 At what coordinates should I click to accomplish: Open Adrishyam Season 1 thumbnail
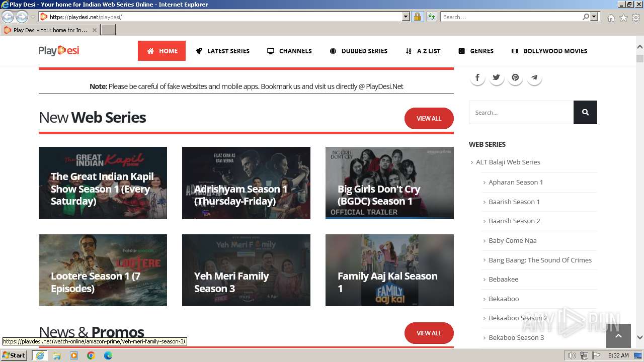tap(246, 183)
